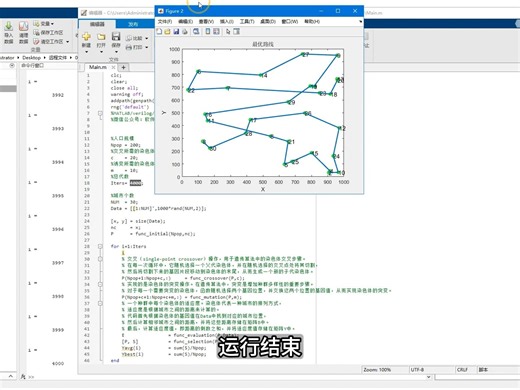520x390 pixels.
Task: Expand the 打印 dropdown arrow
Action: (147, 48)
